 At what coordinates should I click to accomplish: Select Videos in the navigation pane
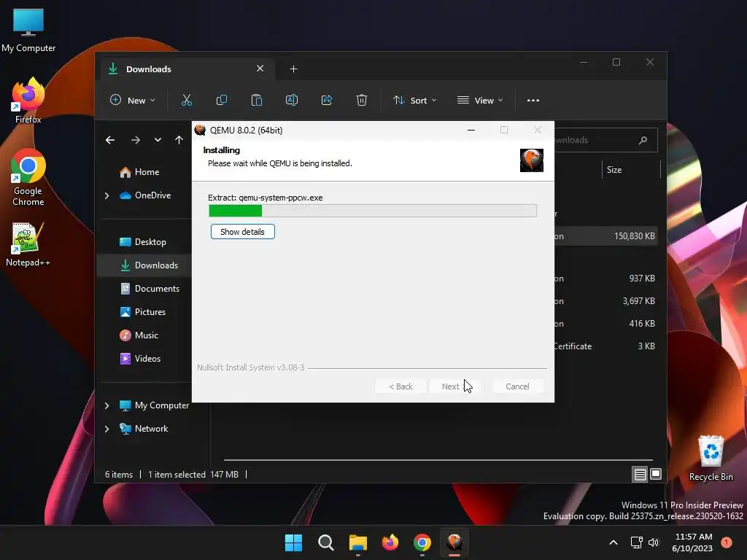click(147, 359)
